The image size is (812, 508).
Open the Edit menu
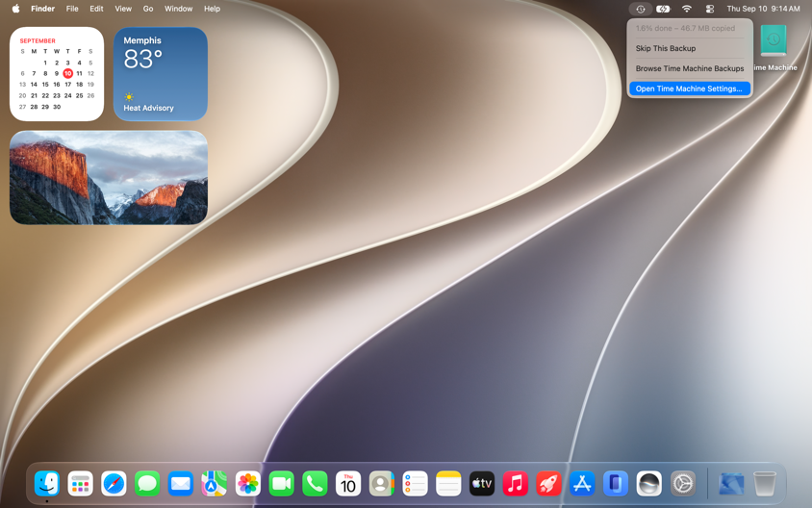point(96,9)
